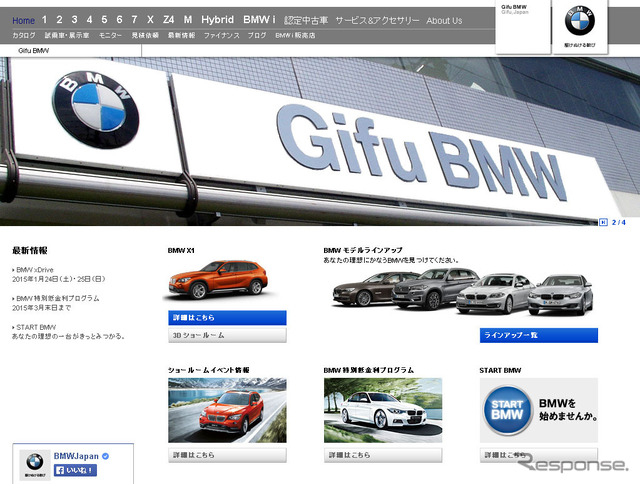Click the BMW model lineup cars image

pos(462,291)
